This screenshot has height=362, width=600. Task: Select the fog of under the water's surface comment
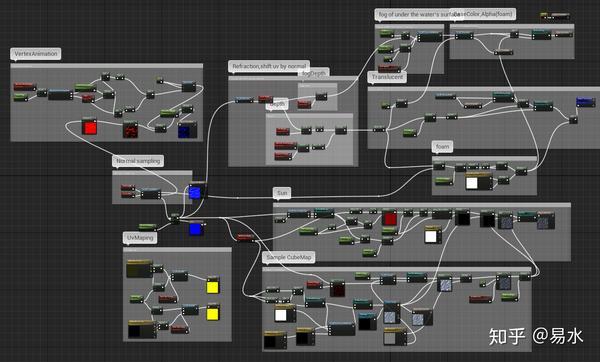(414, 14)
